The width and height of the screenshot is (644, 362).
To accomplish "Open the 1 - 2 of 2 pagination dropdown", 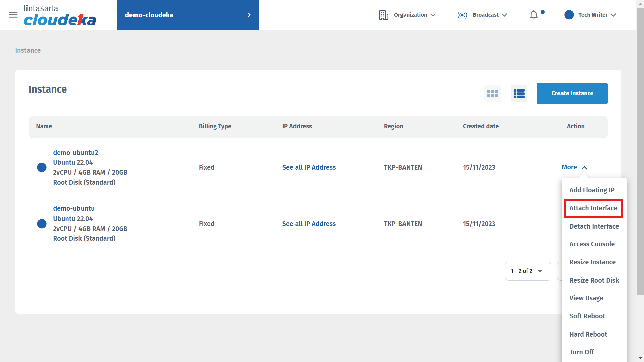I will click(x=528, y=271).
